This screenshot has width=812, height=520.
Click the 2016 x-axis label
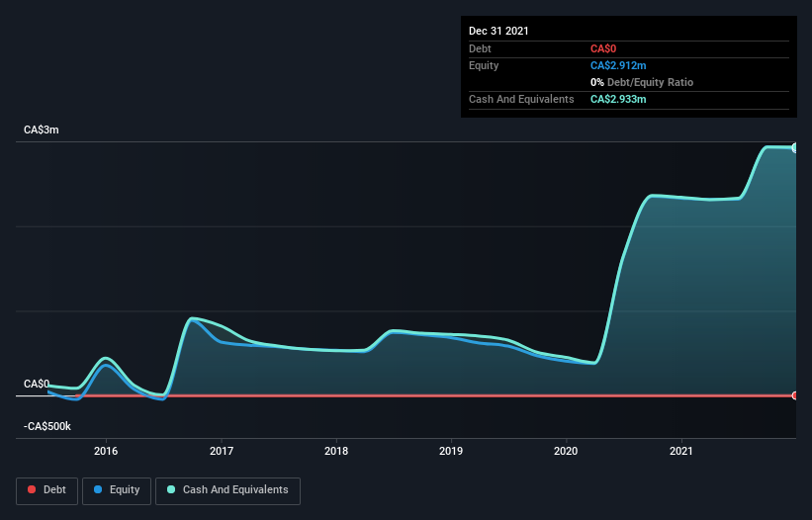(x=106, y=451)
